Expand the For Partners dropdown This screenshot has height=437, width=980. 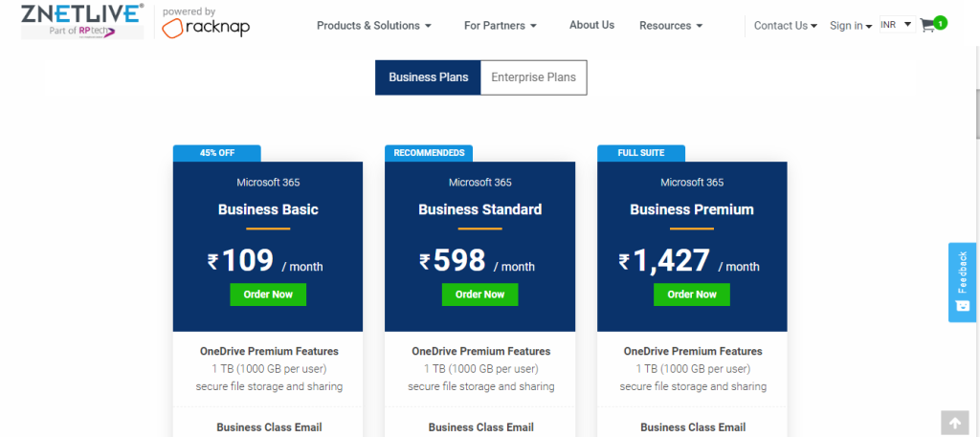coord(500,26)
